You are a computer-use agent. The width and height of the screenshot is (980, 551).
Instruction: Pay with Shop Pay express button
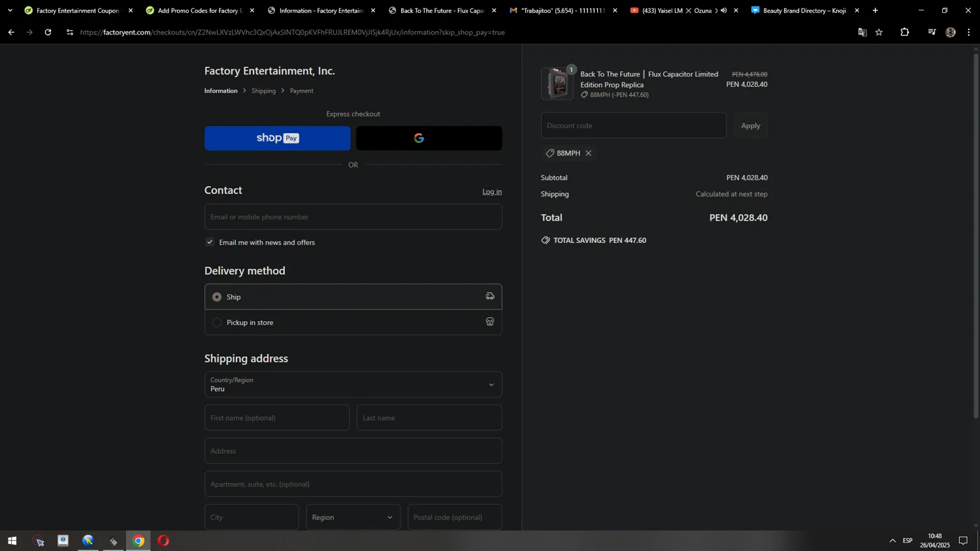277,138
